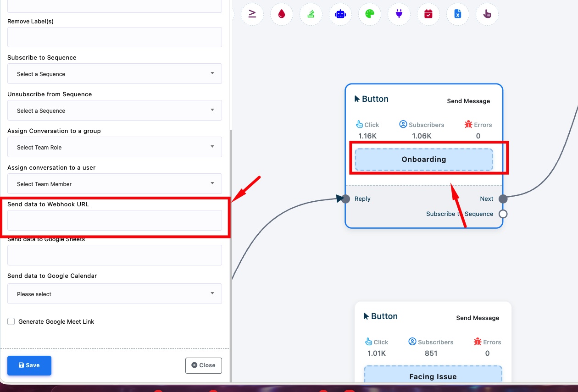Click Send Message label on Facing Issue node
This screenshot has height=392, width=578.
pyautogui.click(x=478, y=318)
